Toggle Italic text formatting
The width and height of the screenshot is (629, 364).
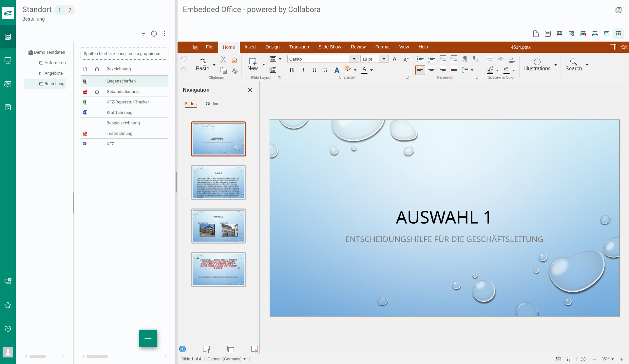coord(303,70)
